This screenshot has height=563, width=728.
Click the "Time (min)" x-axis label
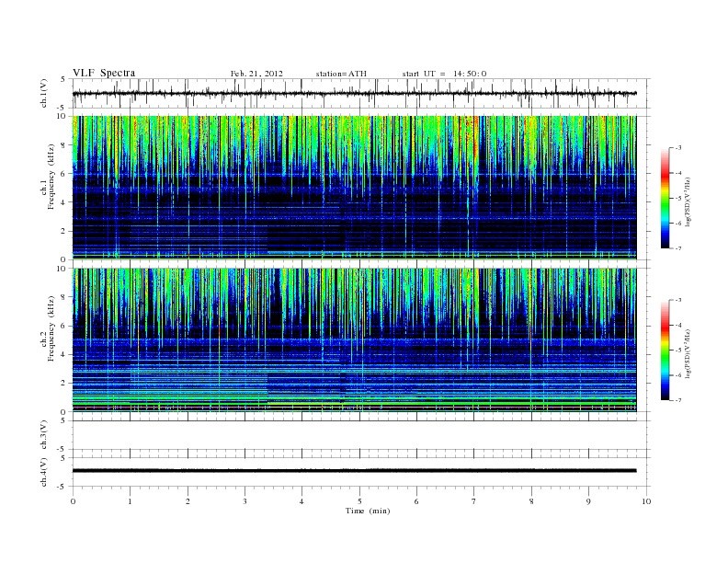point(368,511)
